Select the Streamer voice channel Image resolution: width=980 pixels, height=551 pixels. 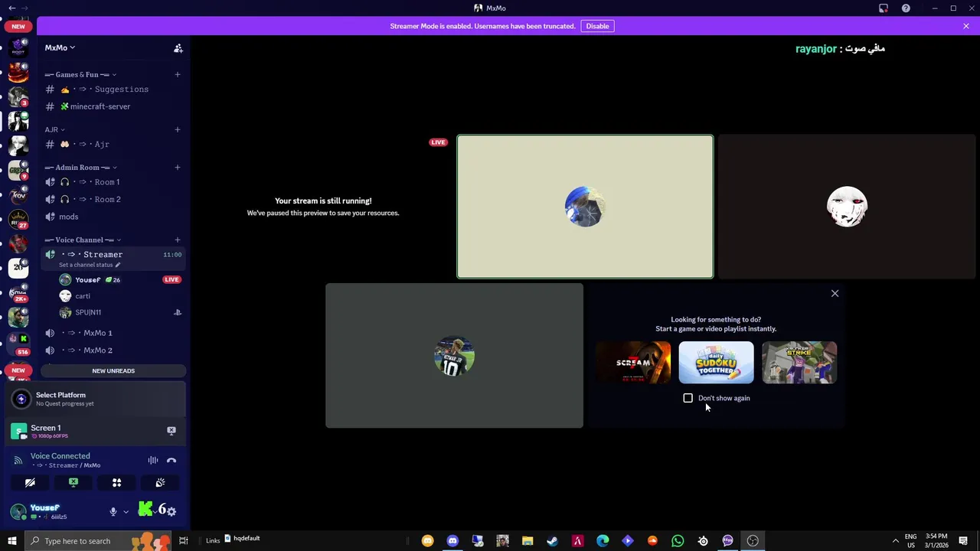click(x=113, y=258)
